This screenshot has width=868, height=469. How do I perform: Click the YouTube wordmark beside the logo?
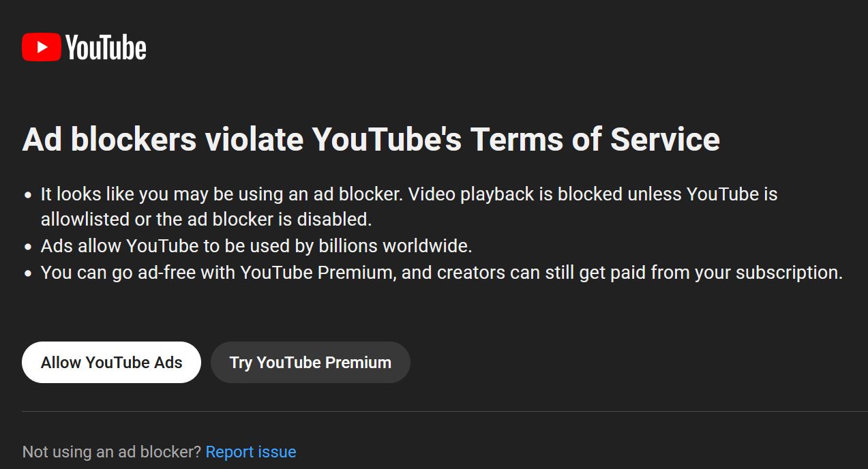[106, 48]
